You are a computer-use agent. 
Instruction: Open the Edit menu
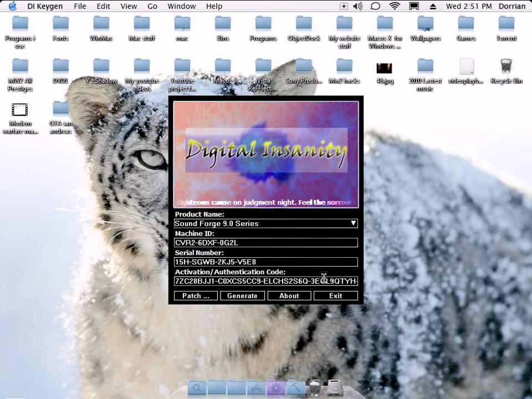(x=103, y=6)
